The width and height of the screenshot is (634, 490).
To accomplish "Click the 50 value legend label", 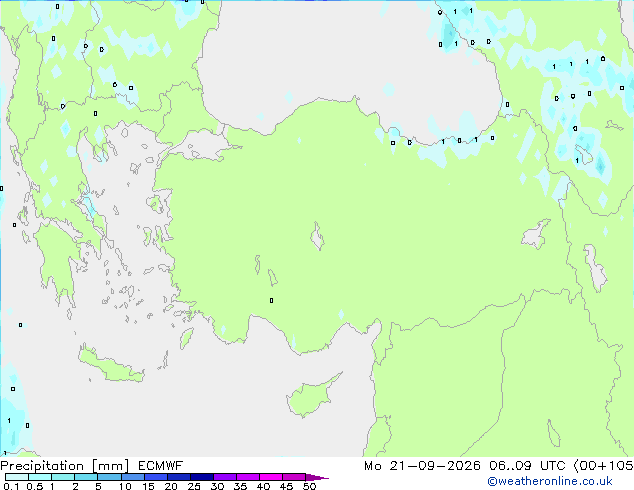I will 309,486.
